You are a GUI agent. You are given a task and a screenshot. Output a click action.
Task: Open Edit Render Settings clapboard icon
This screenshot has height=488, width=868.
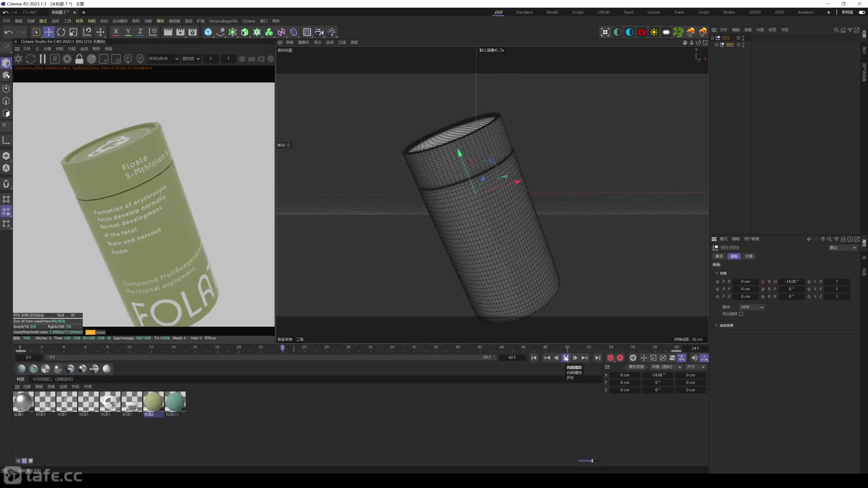193,32
